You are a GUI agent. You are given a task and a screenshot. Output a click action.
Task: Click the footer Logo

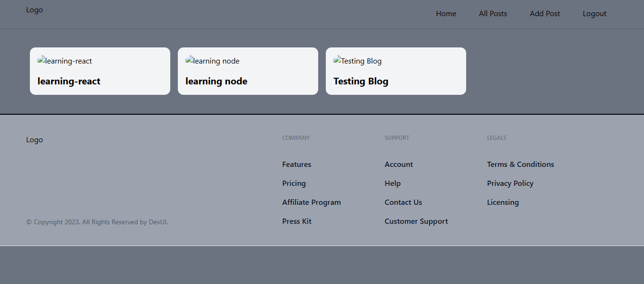click(x=35, y=140)
